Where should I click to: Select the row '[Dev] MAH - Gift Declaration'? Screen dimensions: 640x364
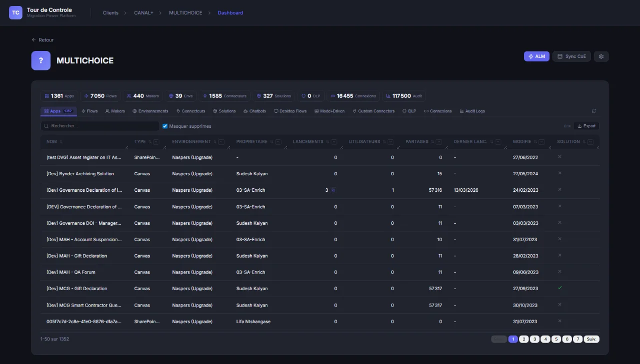(x=320, y=256)
